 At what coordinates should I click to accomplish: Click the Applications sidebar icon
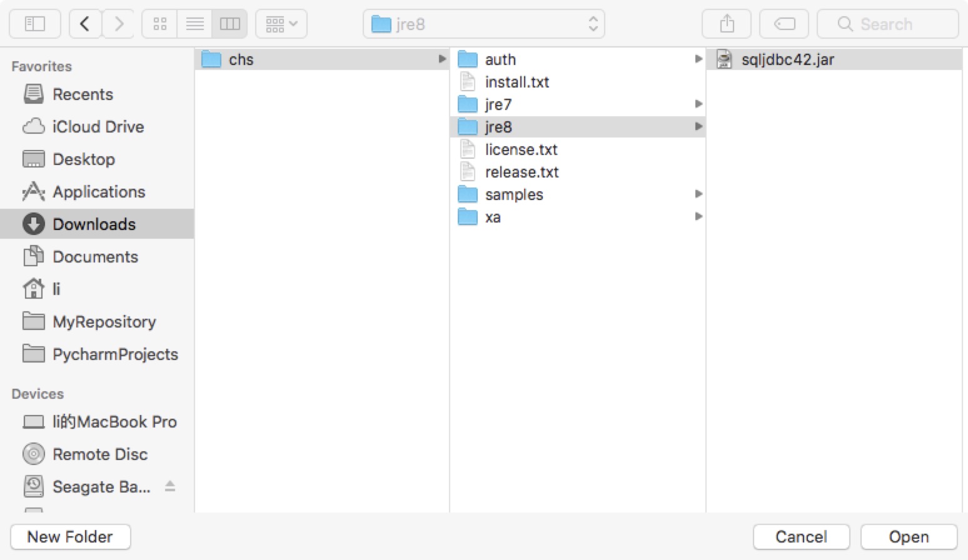coord(34,191)
